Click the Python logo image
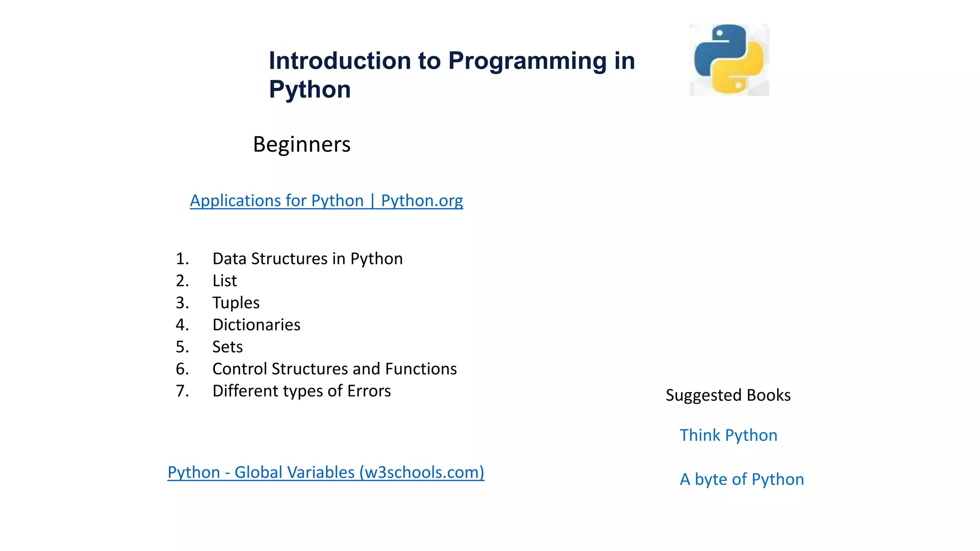Image resolution: width=980 pixels, height=551 pixels. 729,60
